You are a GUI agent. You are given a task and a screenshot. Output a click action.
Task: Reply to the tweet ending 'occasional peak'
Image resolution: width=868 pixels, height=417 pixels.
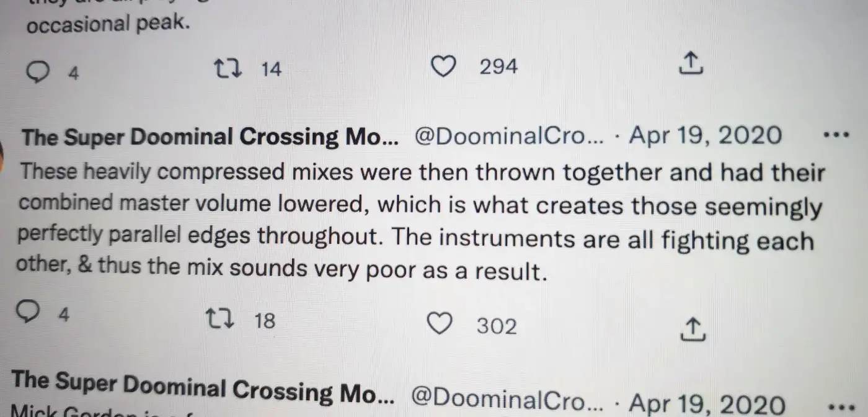[38, 73]
